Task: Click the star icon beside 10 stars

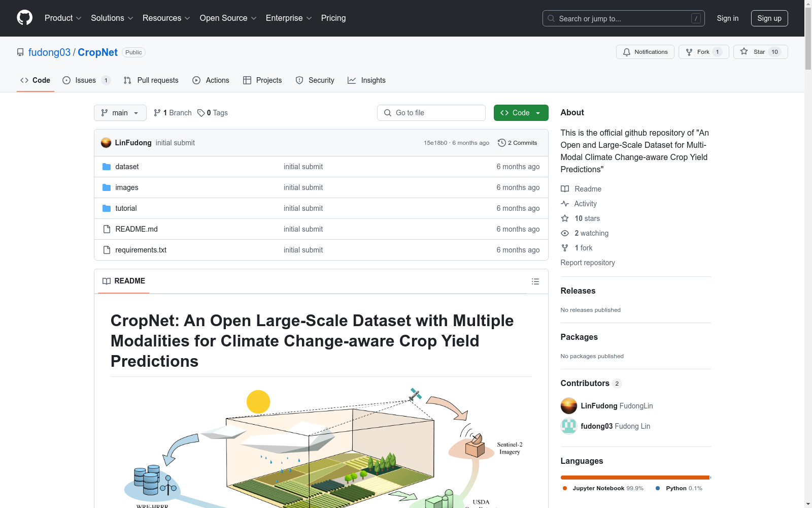Action: click(565, 218)
